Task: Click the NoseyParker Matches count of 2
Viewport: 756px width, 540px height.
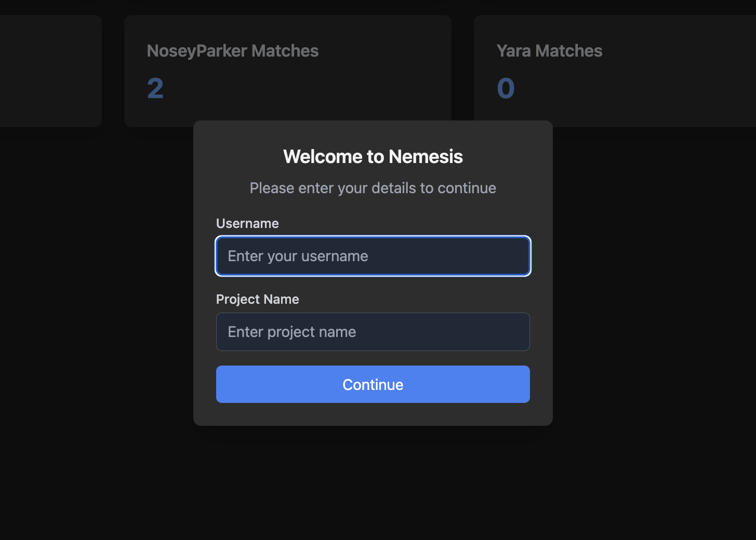Action: coord(155,88)
